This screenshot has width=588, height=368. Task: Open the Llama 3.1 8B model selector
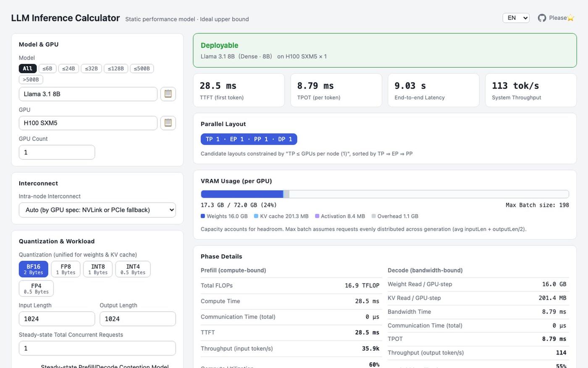(88, 94)
